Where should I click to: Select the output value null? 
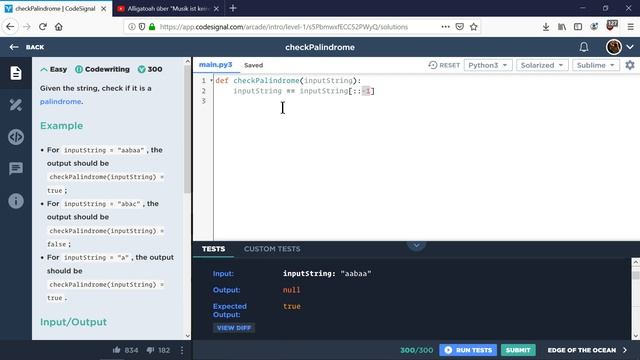coord(291,290)
